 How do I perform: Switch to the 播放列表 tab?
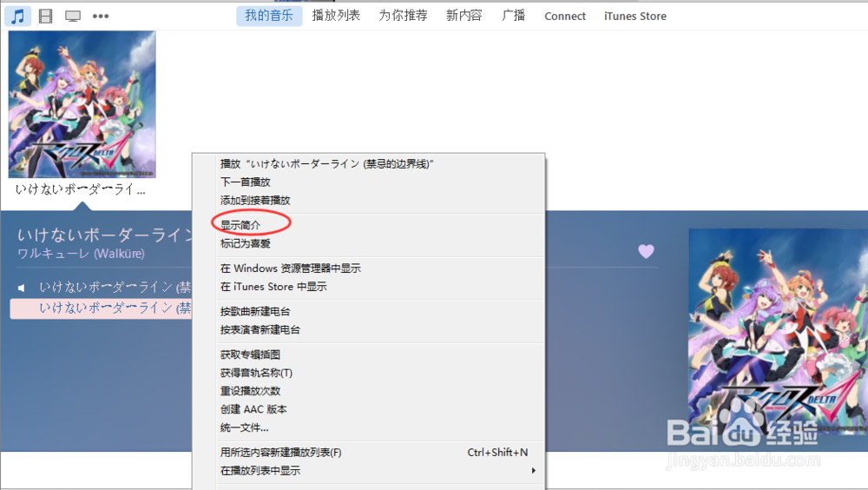pyautogui.click(x=336, y=16)
